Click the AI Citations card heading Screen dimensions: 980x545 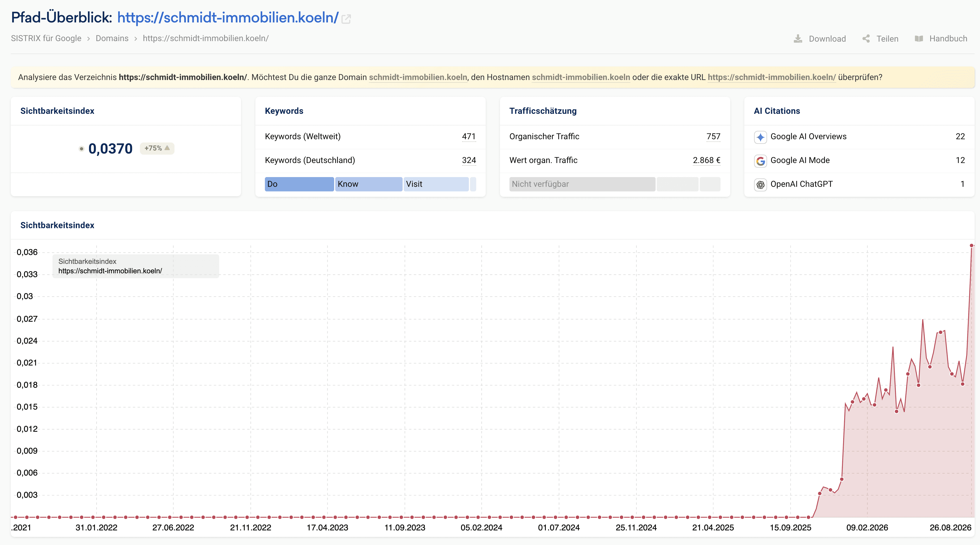(777, 111)
